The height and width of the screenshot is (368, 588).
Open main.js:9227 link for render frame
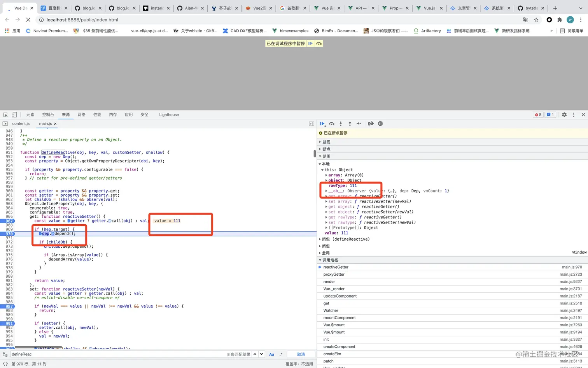click(571, 282)
